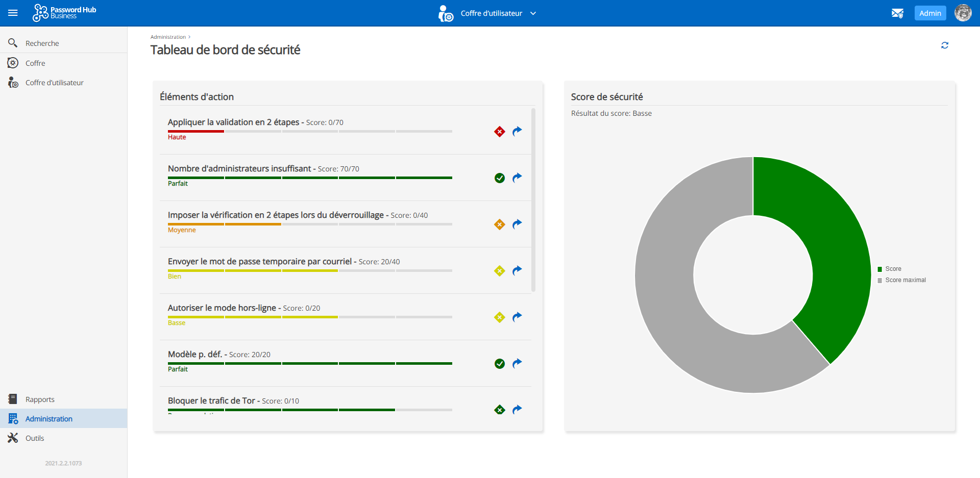Click the Password Hub Business logo

pyautogui.click(x=65, y=13)
